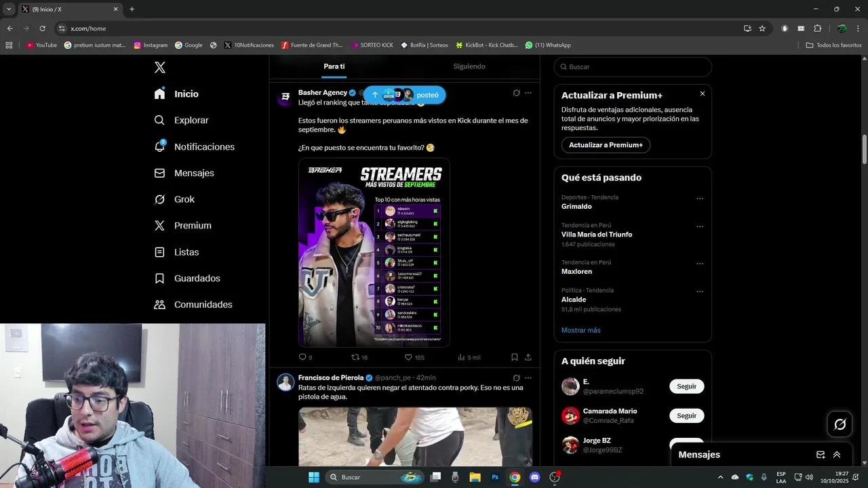This screenshot has width=868, height=488.
Task: Open Grok in sidebar
Action: coord(174,199)
